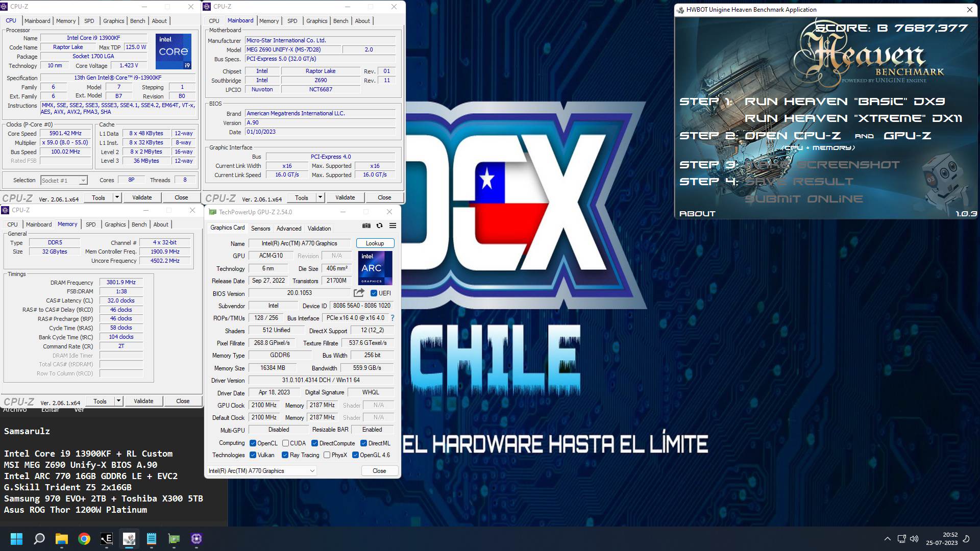Open the GPU-Z taskbar icon
The width and height of the screenshot is (980, 551).
174,539
